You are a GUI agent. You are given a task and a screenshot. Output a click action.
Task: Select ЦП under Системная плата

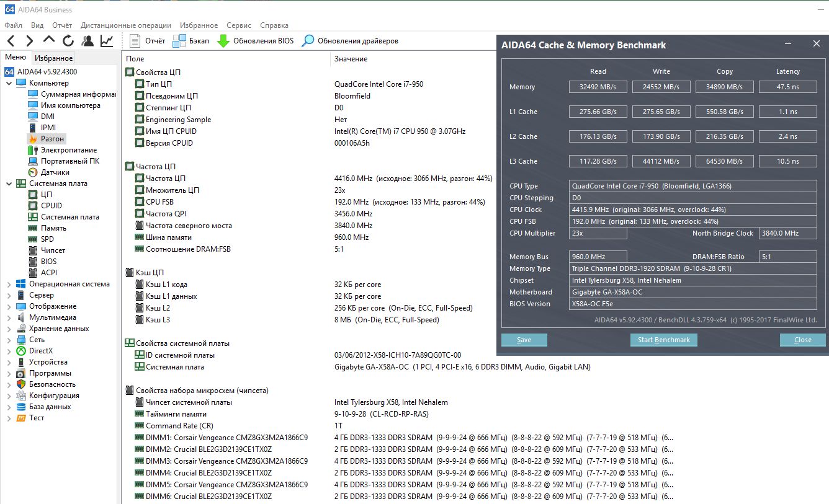(41, 195)
